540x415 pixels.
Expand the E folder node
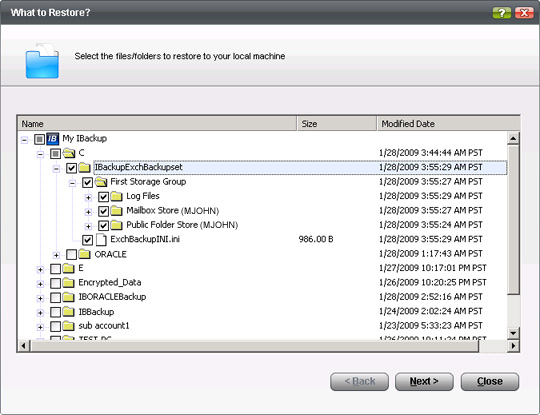(40, 270)
